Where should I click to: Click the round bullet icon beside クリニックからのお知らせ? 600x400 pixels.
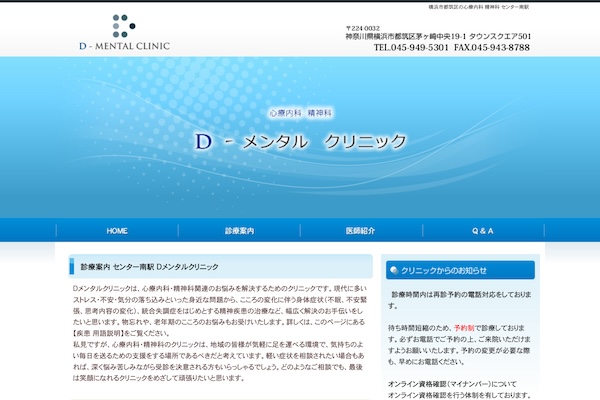coord(394,270)
